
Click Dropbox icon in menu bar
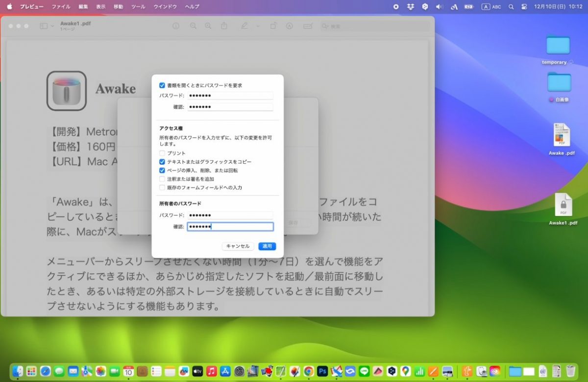[411, 7]
